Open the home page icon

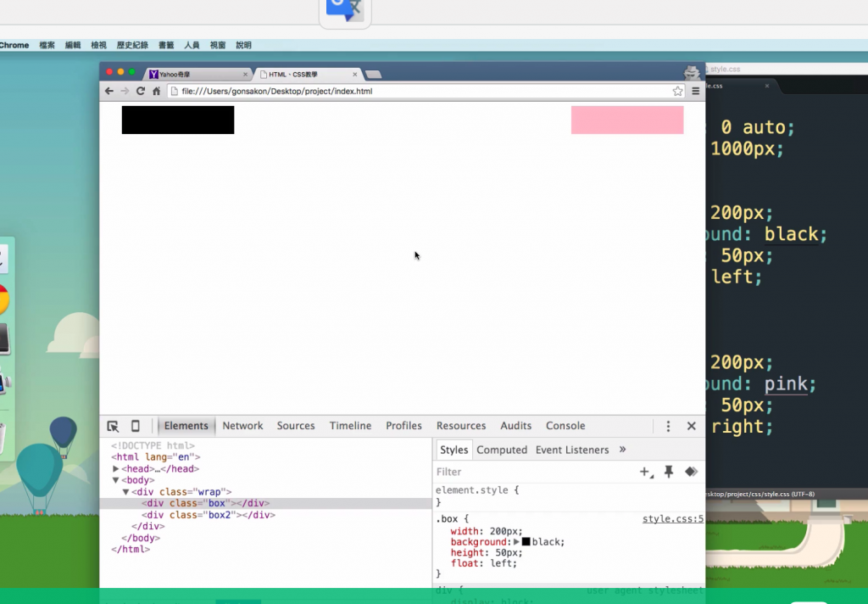157,91
